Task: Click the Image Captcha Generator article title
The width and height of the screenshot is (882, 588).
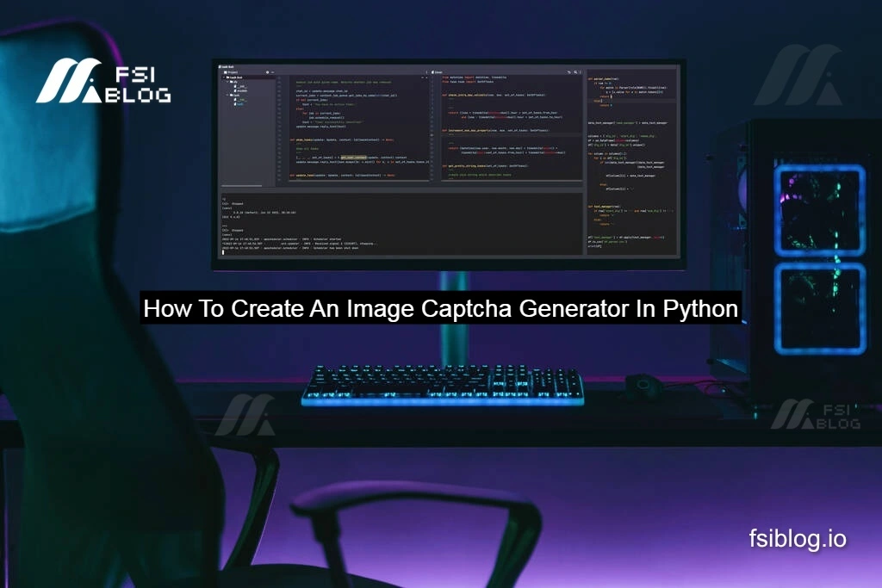Action: click(x=440, y=310)
